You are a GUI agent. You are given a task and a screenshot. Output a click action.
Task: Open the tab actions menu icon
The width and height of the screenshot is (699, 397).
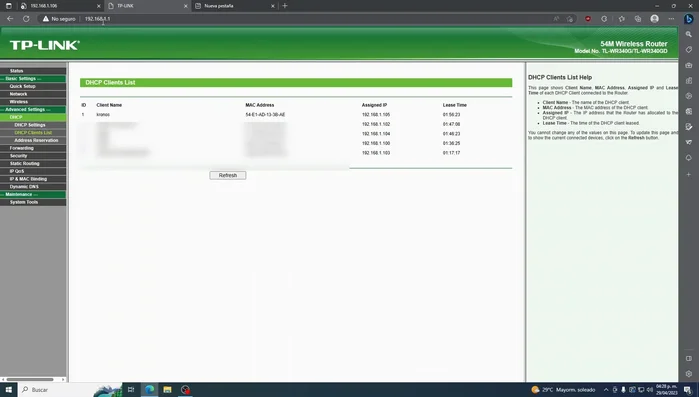pos(8,6)
